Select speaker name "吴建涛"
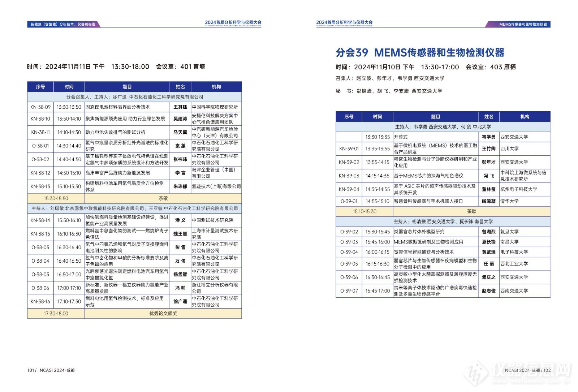 click(180, 119)
